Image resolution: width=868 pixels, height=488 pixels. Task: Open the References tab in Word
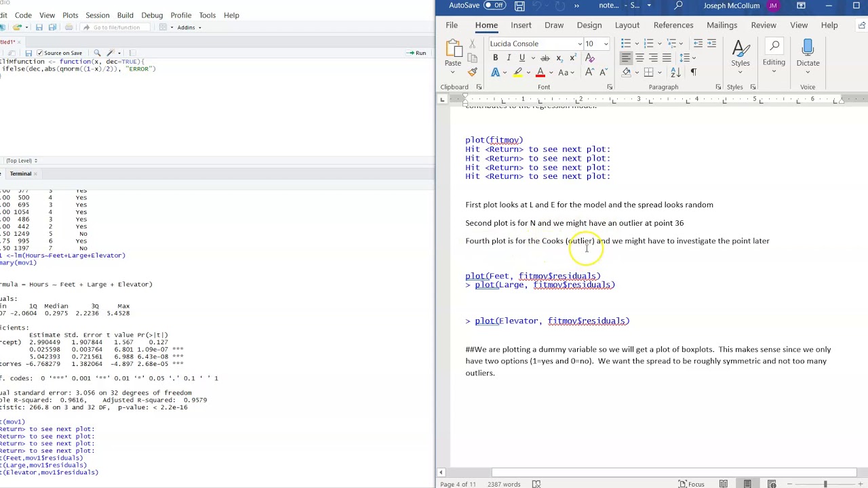pos(673,25)
